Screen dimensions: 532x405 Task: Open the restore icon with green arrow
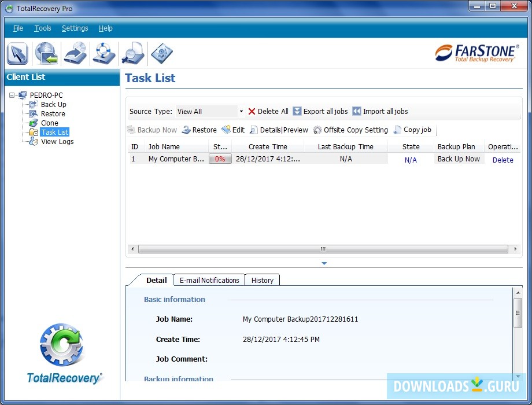click(46, 53)
